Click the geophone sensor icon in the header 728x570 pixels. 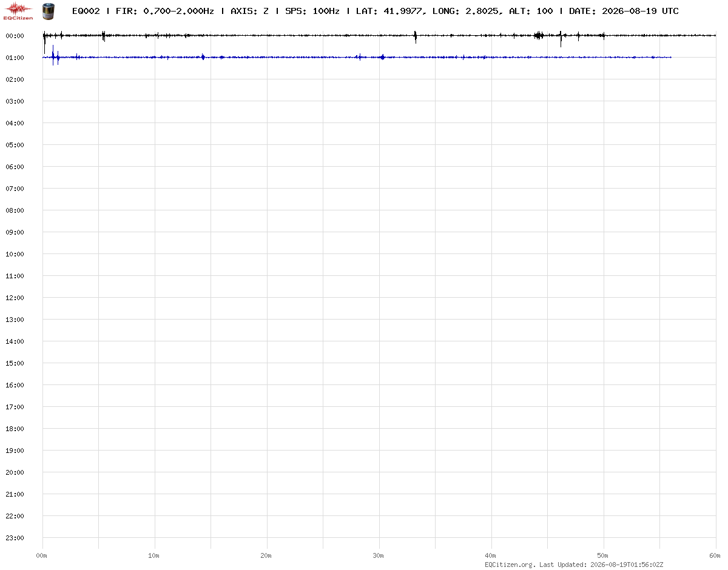47,11
